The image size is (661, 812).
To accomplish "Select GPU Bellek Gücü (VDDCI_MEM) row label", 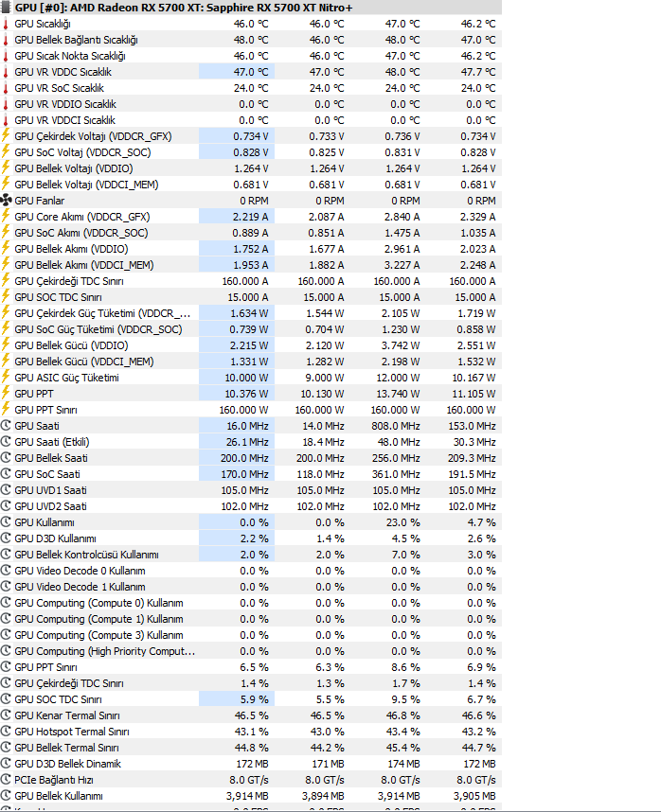I will point(84,362).
